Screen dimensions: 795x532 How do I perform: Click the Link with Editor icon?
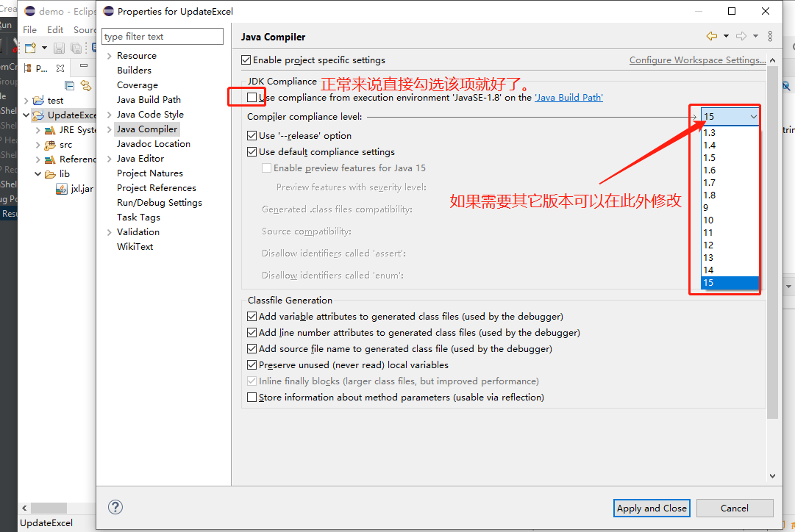point(87,85)
